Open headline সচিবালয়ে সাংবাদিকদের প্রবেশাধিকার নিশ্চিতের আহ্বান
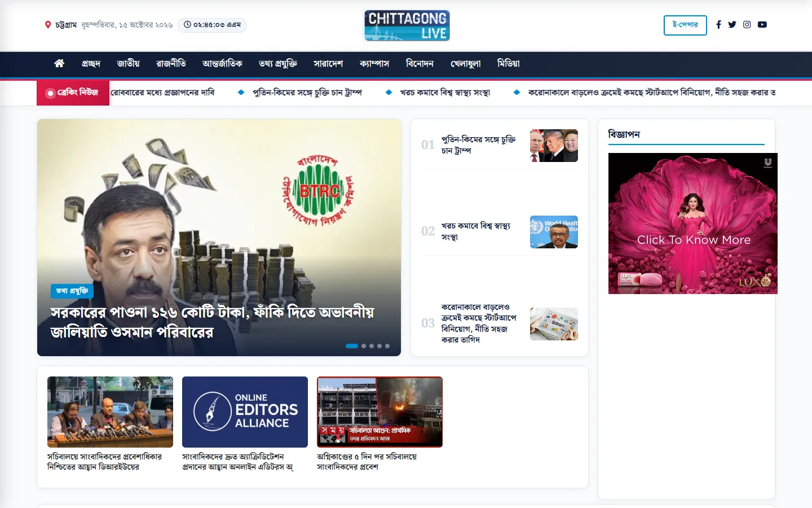This screenshot has width=812, height=508. [x=105, y=462]
